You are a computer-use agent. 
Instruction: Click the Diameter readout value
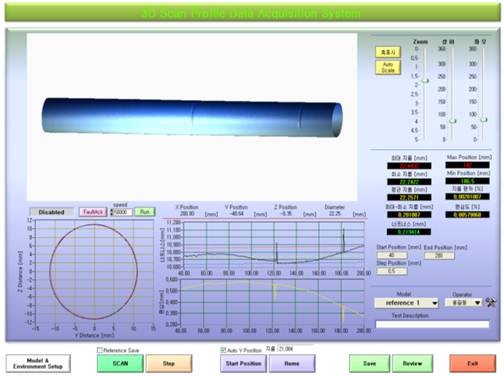335,214
